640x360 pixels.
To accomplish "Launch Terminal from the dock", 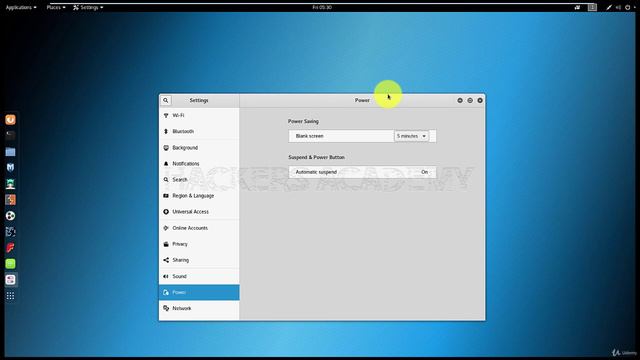I will pyautogui.click(x=11, y=135).
